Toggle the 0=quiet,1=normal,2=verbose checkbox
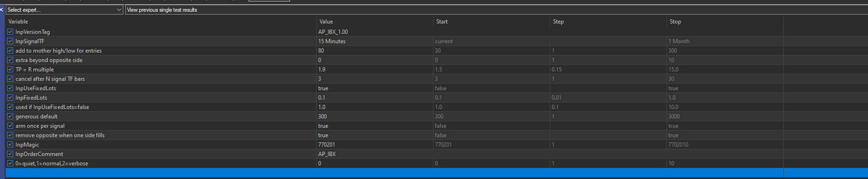The width and height of the screenshot is (868, 179). pos(10,163)
